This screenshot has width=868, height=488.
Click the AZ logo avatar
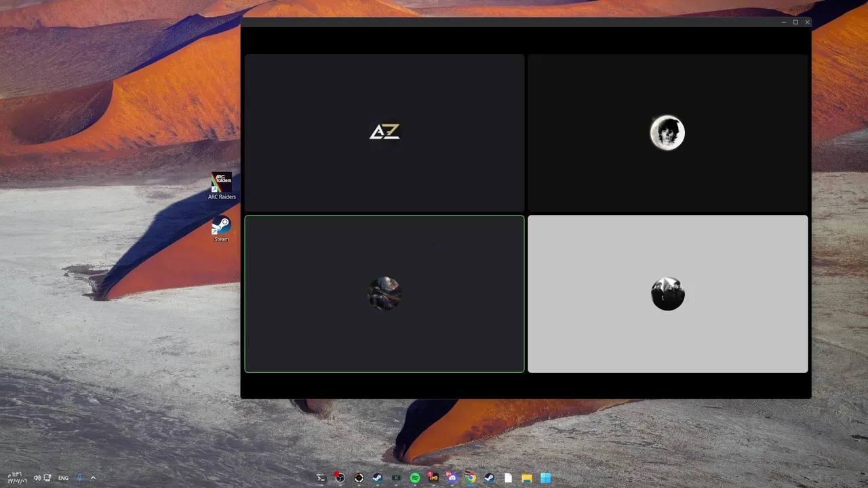tap(384, 132)
